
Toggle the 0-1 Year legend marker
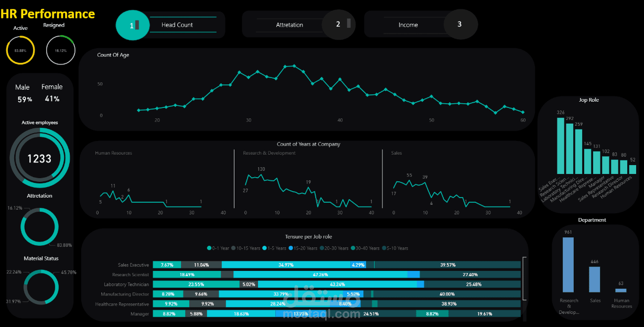coord(210,248)
